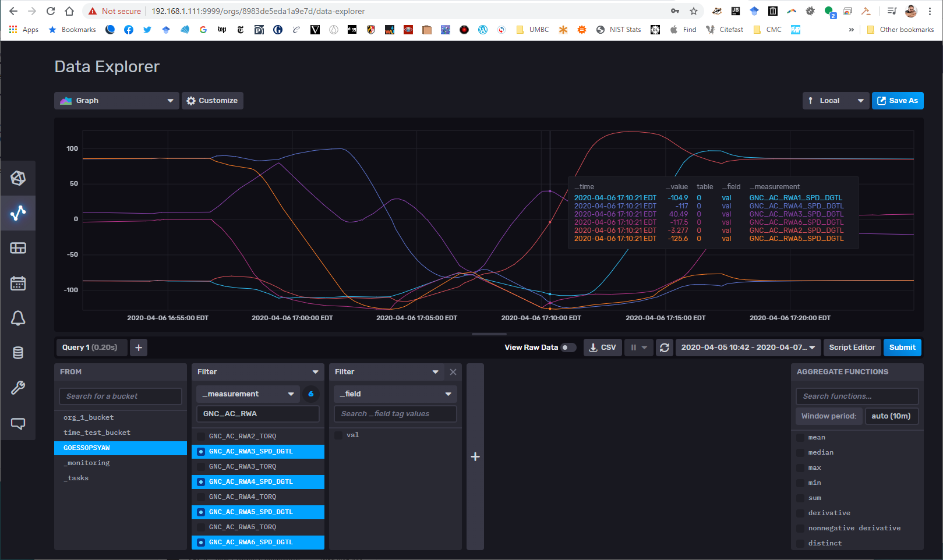
Task: Select the Query 1 tab
Action: (90, 348)
